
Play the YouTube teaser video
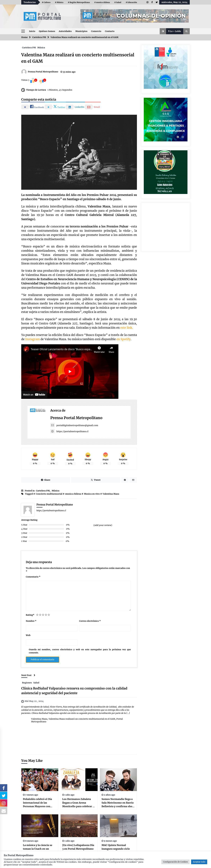[x=70, y=371]
